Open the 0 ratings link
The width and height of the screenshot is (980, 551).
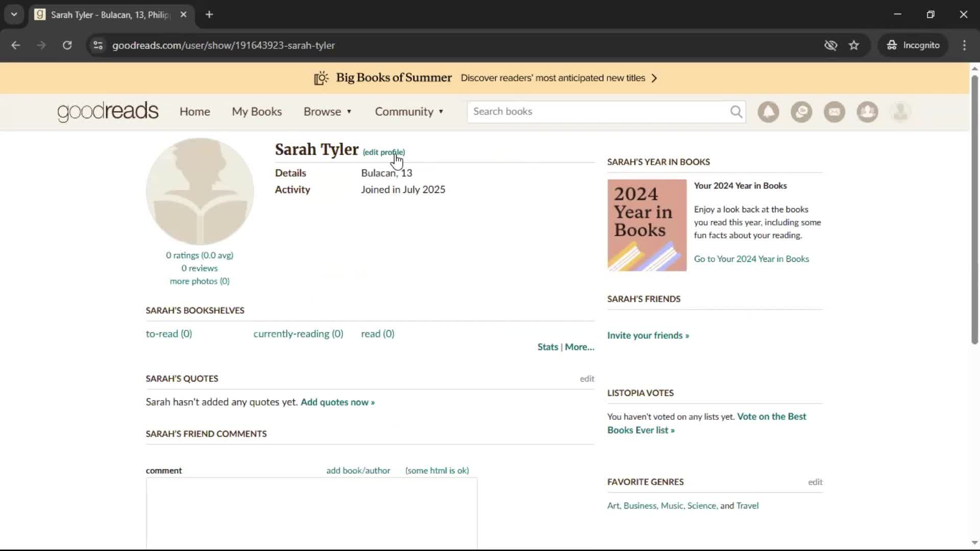click(x=200, y=255)
